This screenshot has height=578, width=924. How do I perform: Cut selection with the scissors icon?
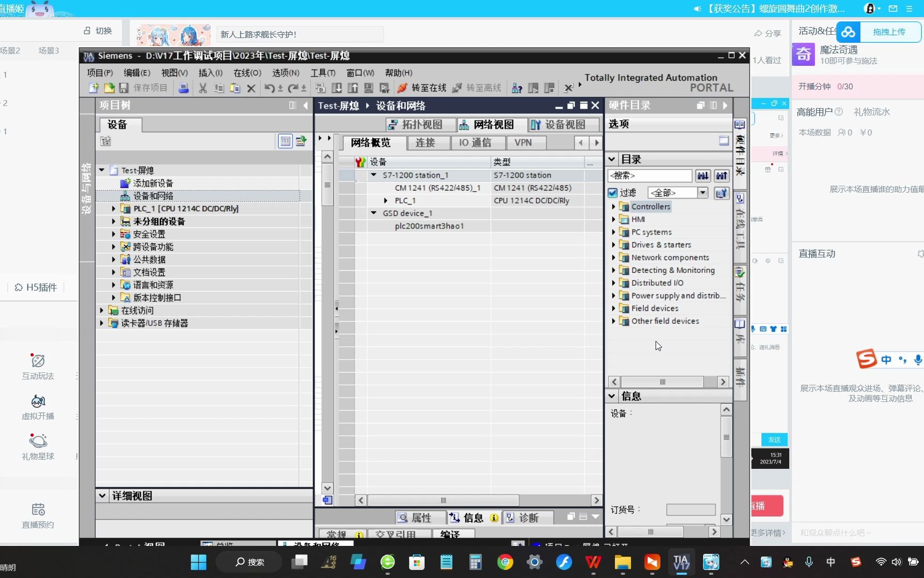(203, 88)
